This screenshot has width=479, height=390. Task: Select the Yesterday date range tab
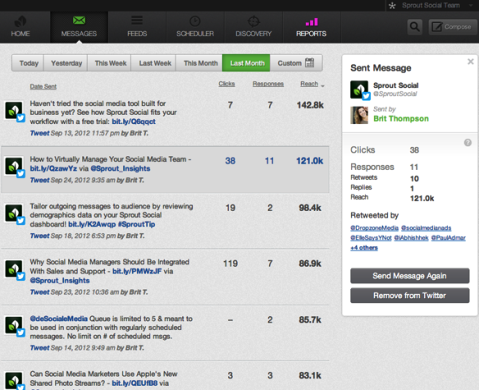pos(66,63)
